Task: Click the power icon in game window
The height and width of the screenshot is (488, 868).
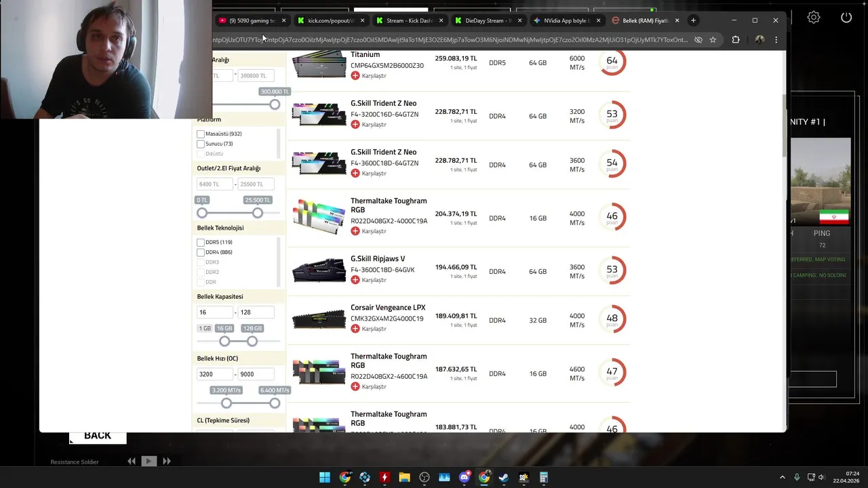Action: pyautogui.click(x=846, y=18)
